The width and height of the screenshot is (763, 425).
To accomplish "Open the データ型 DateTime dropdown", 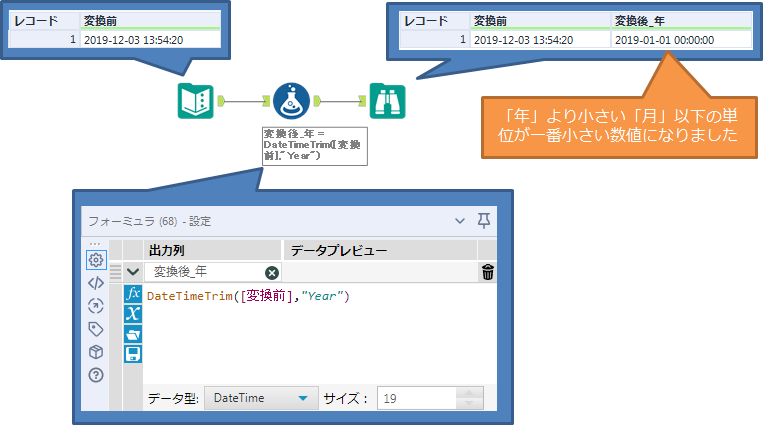I will click(x=261, y=398).
